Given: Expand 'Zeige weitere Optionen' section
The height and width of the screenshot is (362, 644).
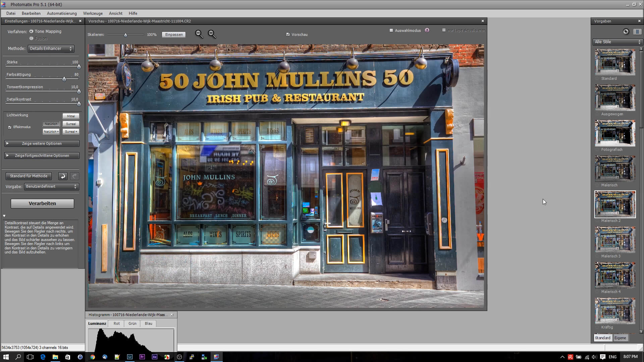Looking at the screenshot, I should click(x=42, y=143).
